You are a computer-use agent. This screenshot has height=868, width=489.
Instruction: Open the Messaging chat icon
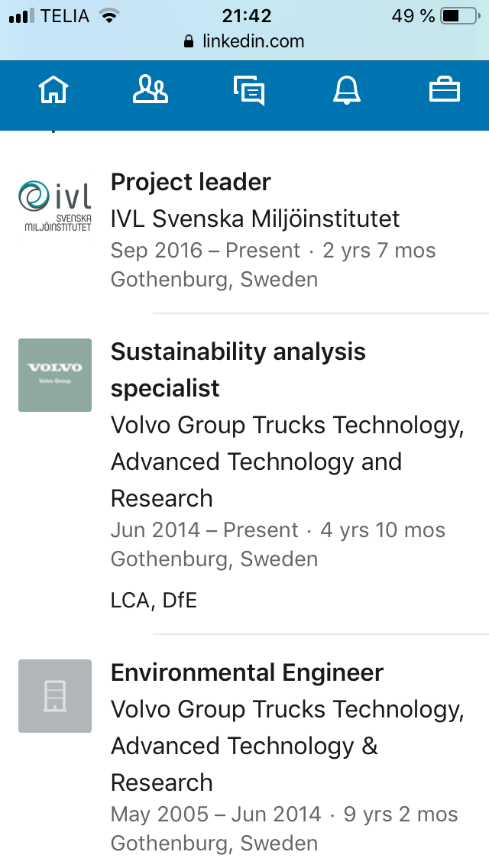tap(248, 91)
